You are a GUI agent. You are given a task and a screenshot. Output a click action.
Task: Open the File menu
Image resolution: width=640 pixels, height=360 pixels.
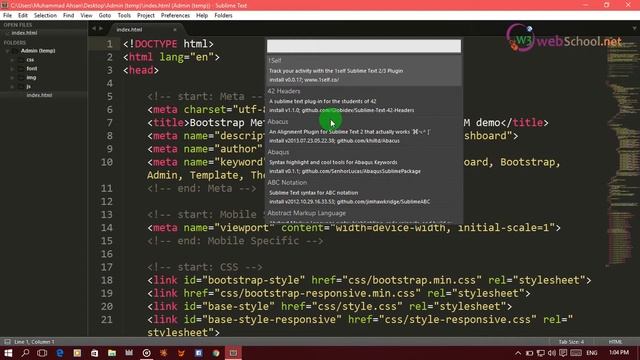coord(7,16)
